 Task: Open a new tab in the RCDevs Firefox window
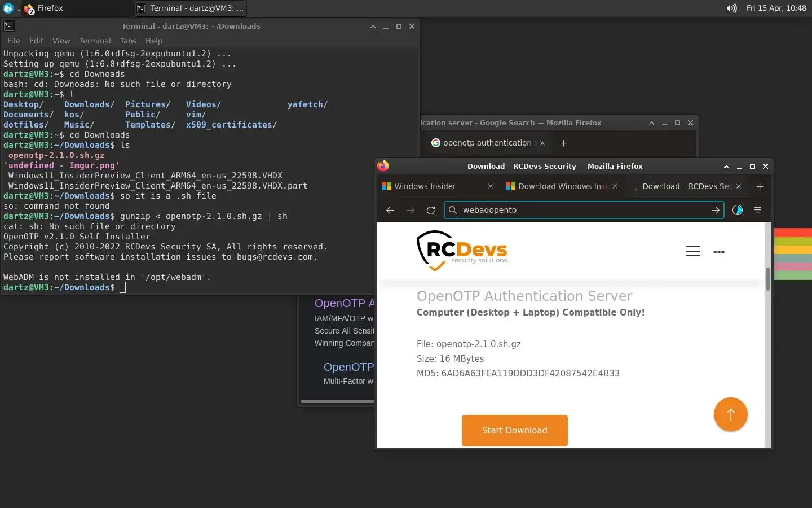click(x=760, y=186)
